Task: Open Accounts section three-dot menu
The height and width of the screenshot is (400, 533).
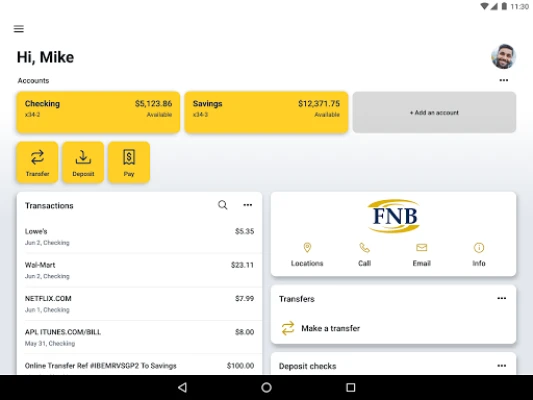Action: click(x=503, y=80)
